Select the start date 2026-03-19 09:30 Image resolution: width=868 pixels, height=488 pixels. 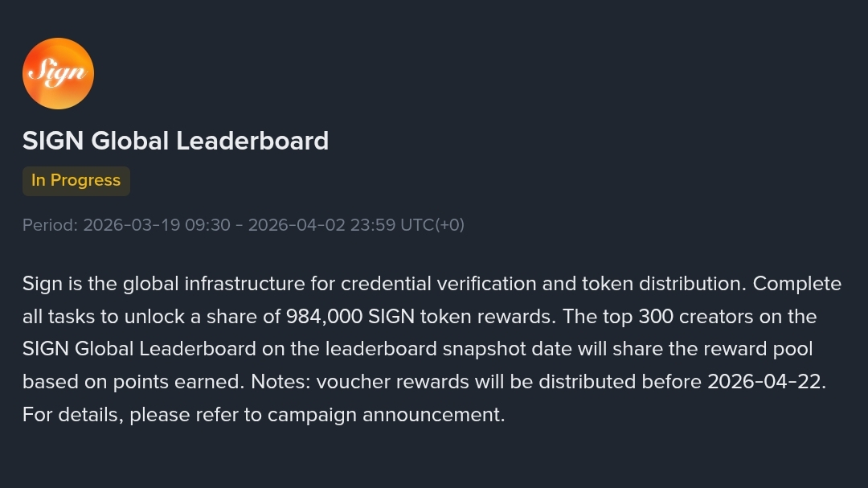(157, 225)
